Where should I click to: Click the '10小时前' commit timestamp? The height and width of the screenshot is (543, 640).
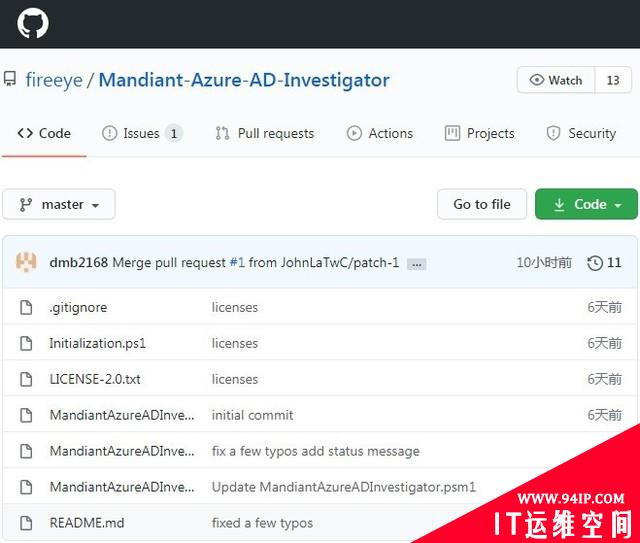[x=544, y=263]
